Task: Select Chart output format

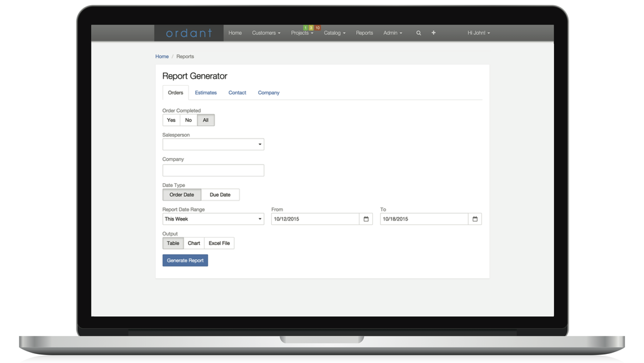Action: click(194, 243)
